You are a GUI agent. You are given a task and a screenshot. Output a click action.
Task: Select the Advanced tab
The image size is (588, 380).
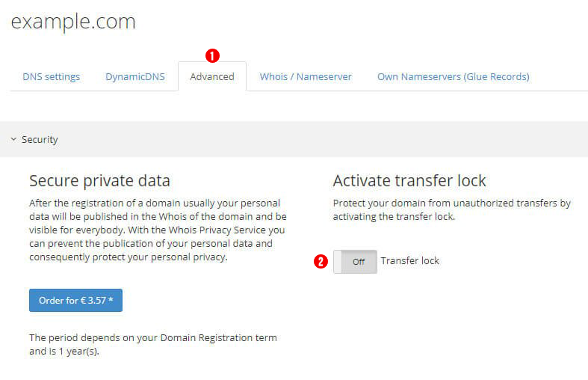click(212, 76)
